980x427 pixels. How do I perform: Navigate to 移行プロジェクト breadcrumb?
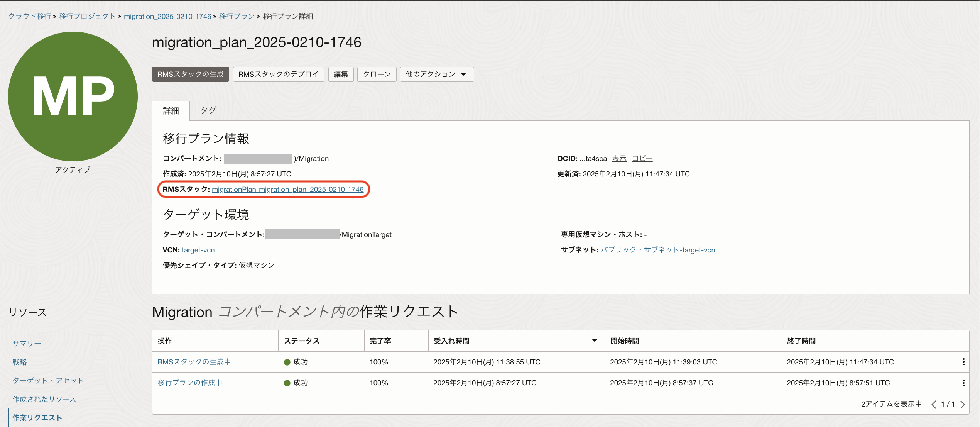coord(87,16)
